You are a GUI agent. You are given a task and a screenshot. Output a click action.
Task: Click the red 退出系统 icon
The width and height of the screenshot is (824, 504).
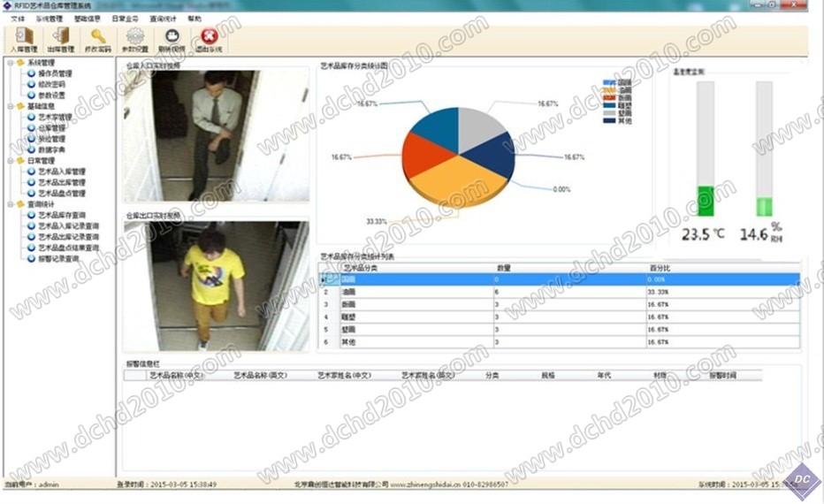(209, 40)
